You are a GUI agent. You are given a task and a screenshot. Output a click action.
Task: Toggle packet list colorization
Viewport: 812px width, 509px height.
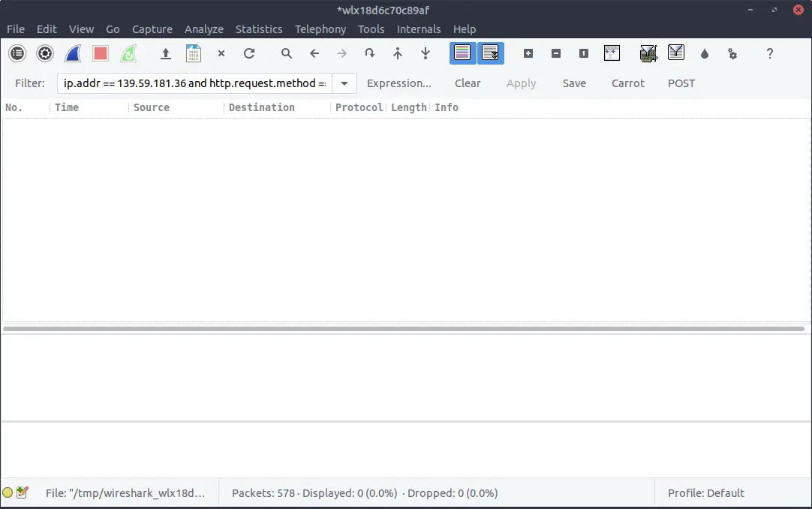462,53
